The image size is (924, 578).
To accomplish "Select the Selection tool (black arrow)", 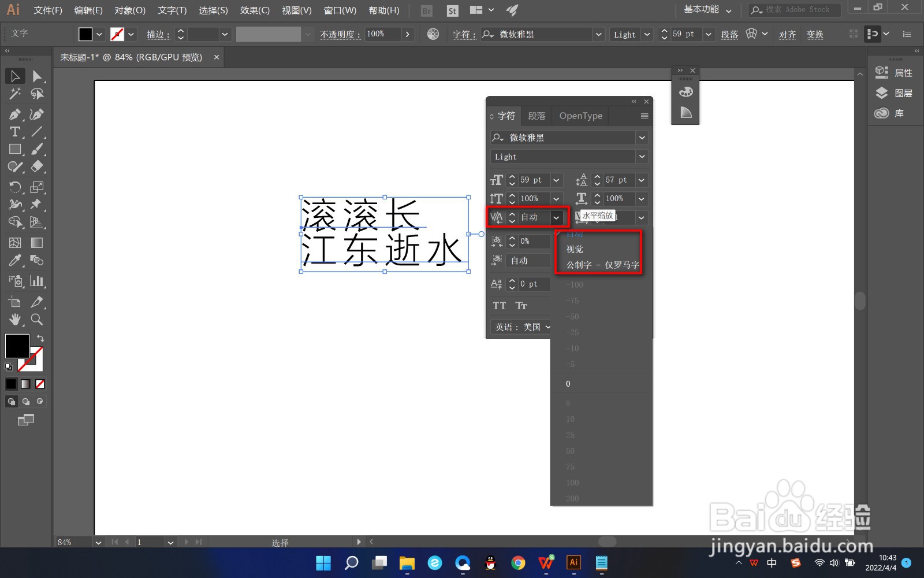I will (15, 76).
